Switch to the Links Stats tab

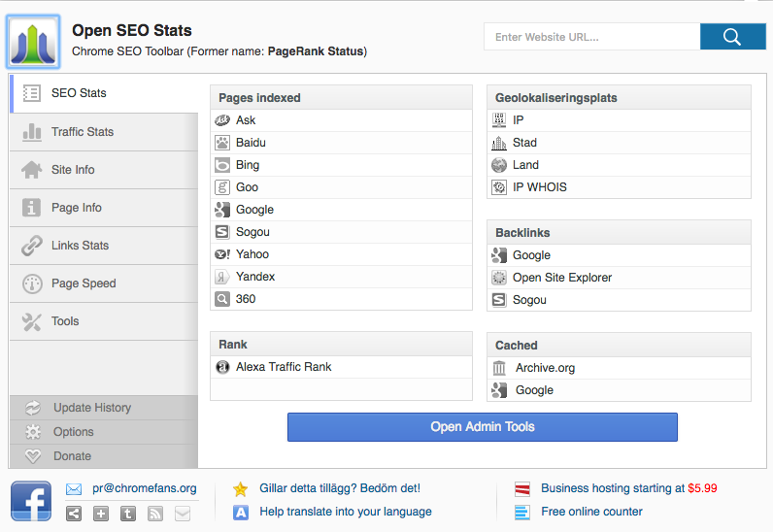[104, 246]
